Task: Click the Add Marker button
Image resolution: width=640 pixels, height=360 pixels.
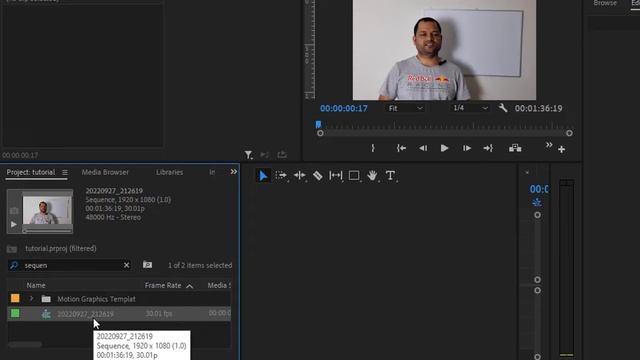Action: (373, 148)
